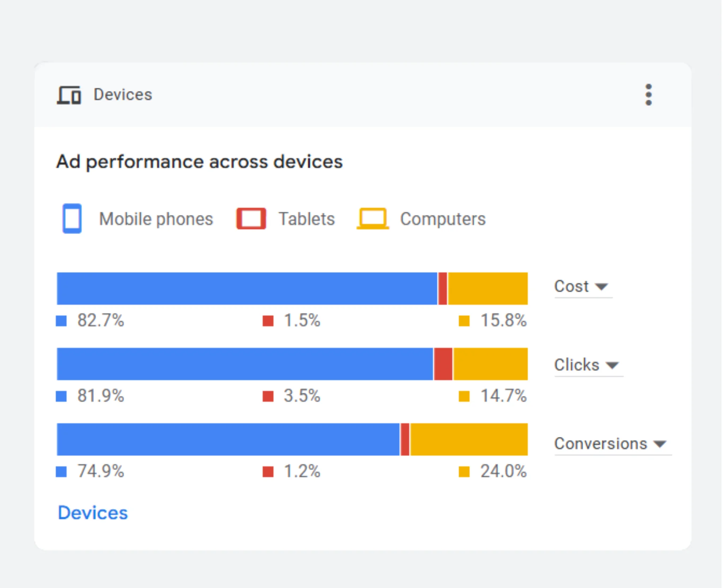Click the blue Mobile phones icon
The image size is (723, 588).
click(x=72, y=218)
